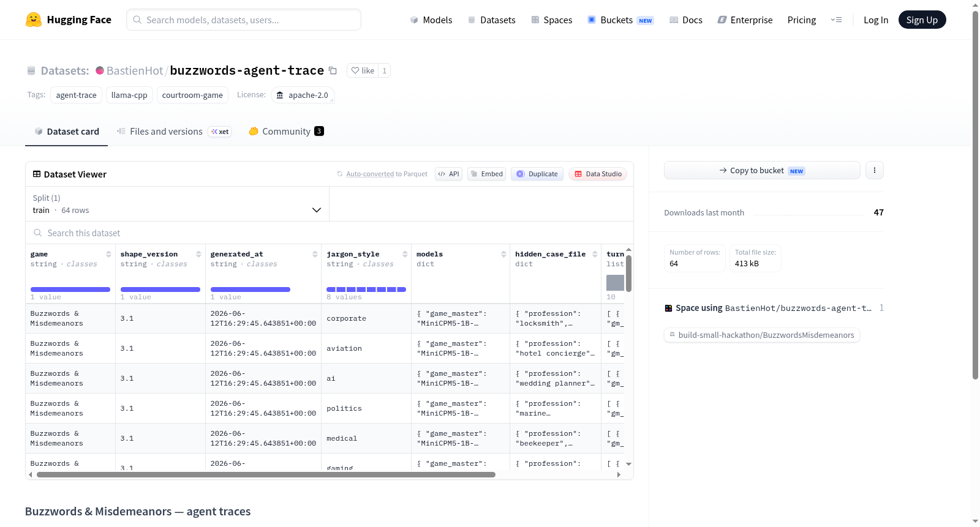
Task: Copy dataset name with the copy icon
Action: tap(333, 70)
